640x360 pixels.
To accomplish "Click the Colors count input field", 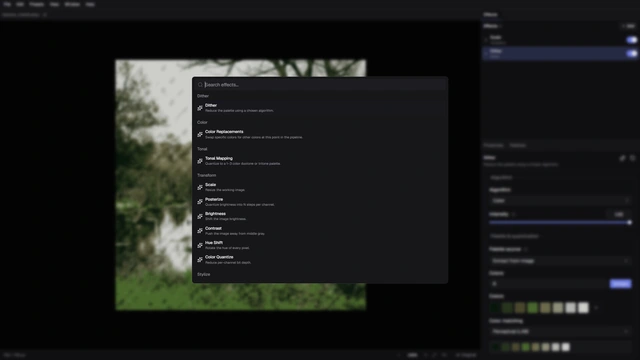I will coord(549,284).
